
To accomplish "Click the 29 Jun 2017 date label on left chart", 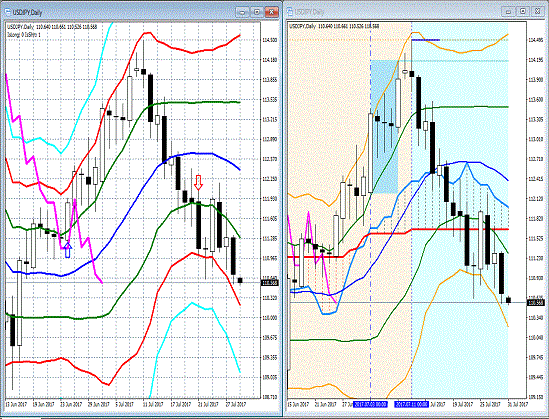I will (99, 404).
